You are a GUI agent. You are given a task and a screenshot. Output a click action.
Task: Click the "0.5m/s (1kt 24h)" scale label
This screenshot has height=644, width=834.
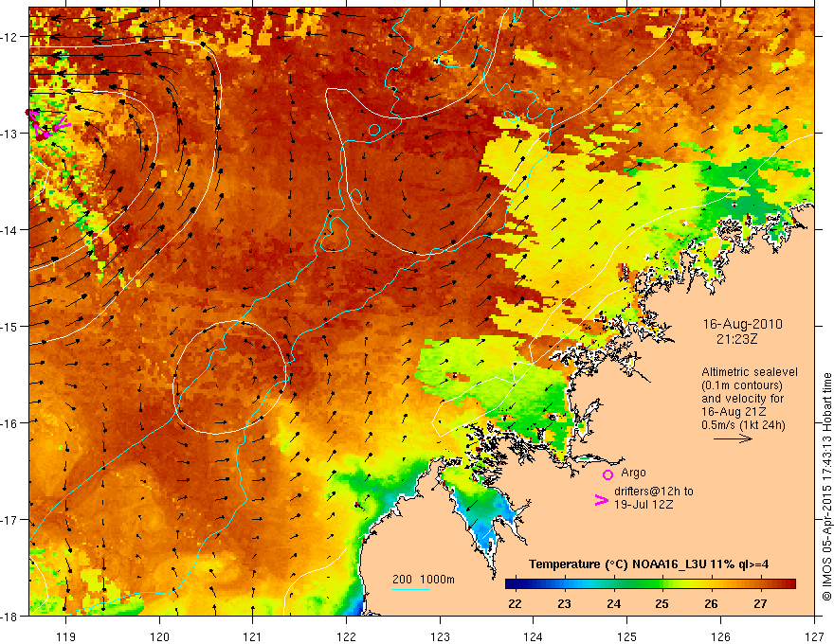(x=743, y=424)
